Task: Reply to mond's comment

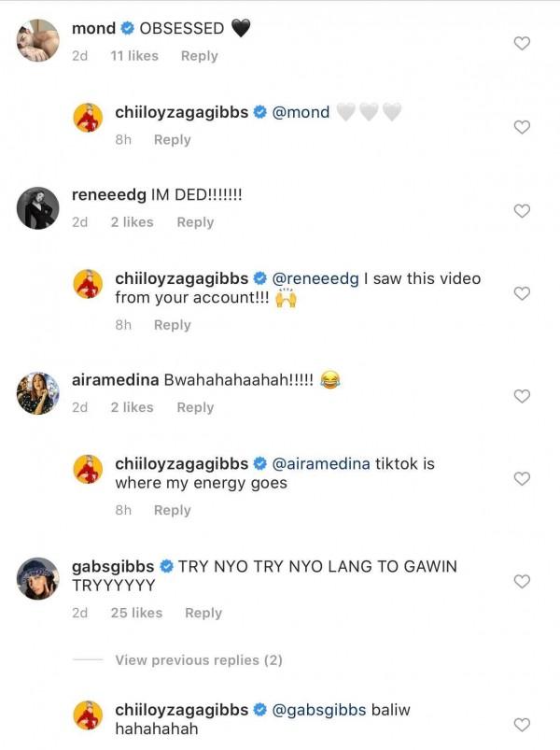Action: click(199, 56)
